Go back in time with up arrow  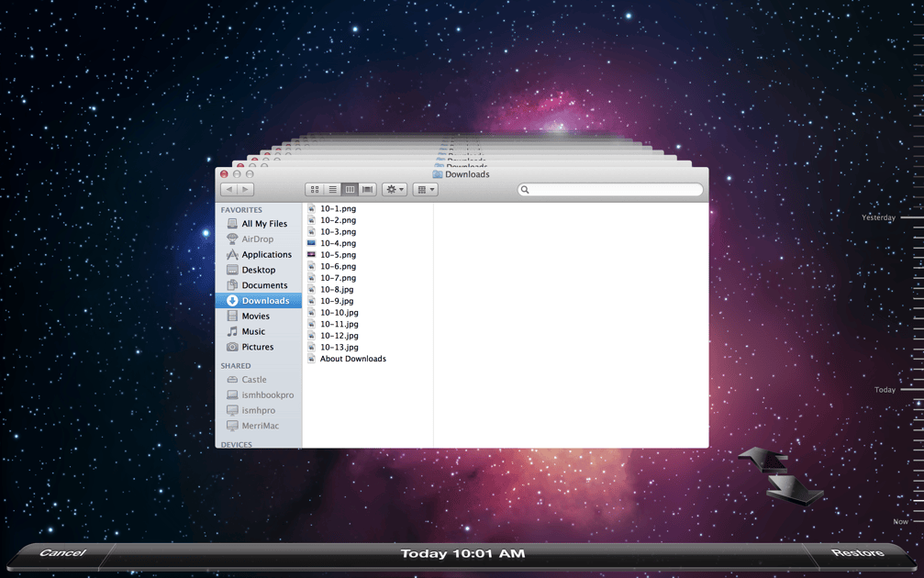pyautogui.click(x=763, y=459)
